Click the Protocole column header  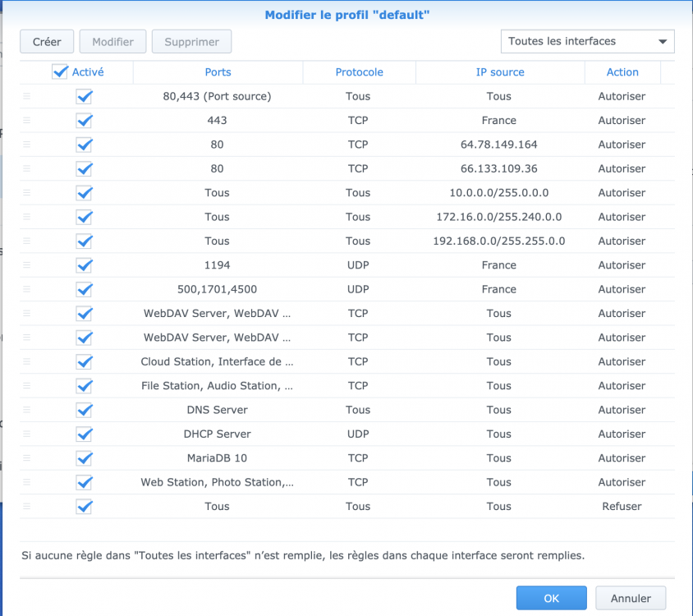(359, 72)
